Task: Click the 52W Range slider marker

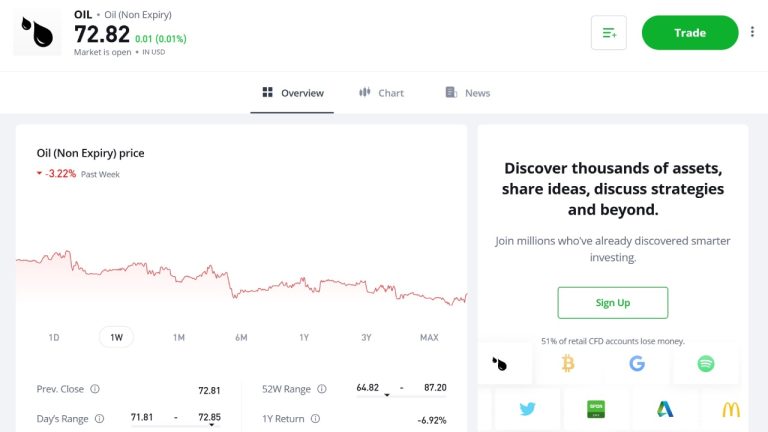Action: (387, 396)
